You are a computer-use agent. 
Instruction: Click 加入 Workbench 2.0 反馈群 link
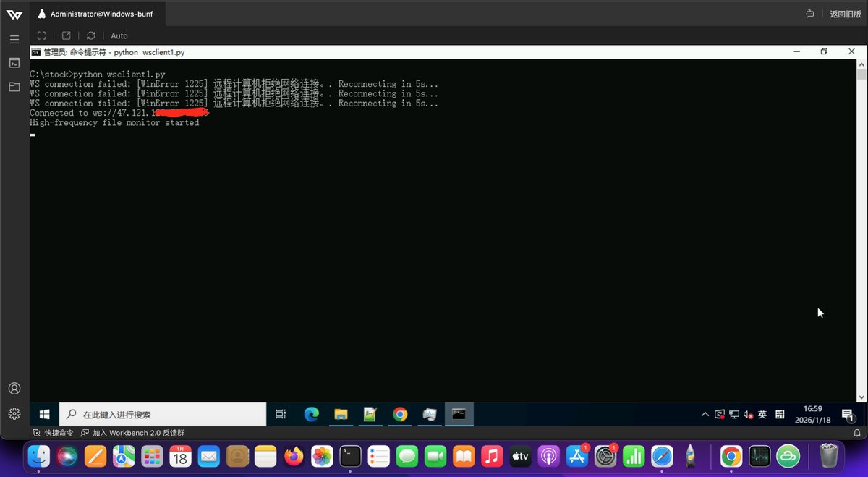point(132,433)
